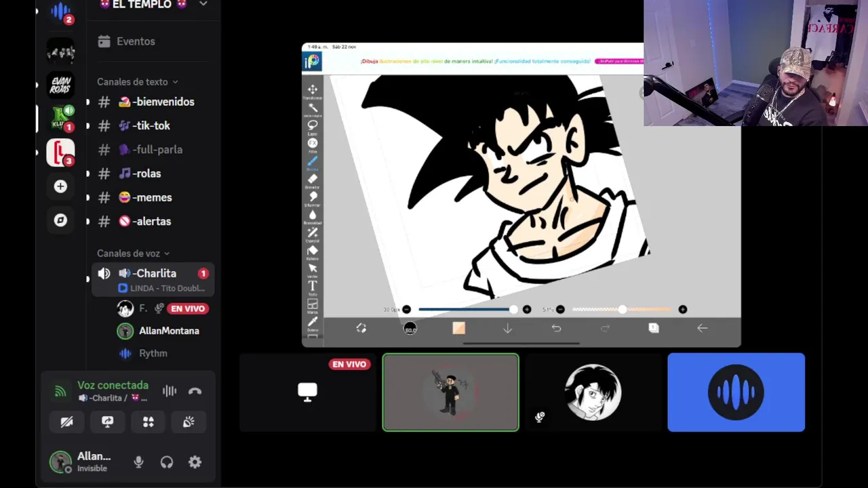Click the ibisPaint logo icon
The height and width of the screenshot is (488, 868).
312,62
